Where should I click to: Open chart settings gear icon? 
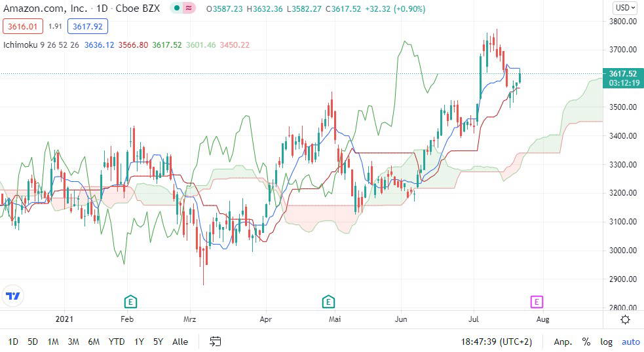[625, 319]
